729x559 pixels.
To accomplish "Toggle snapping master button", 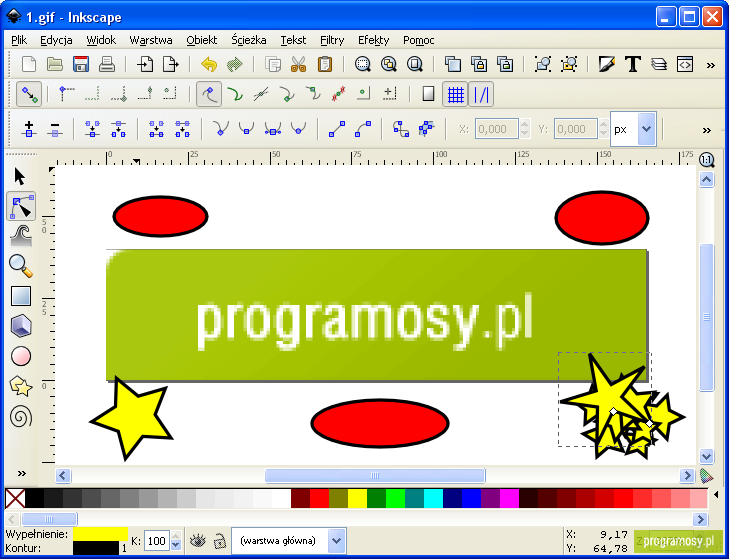I will [29, 94].
